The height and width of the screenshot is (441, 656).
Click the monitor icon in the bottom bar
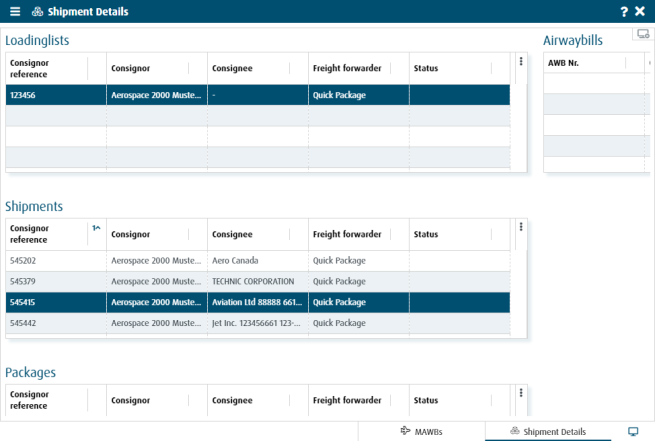(633, 431)
